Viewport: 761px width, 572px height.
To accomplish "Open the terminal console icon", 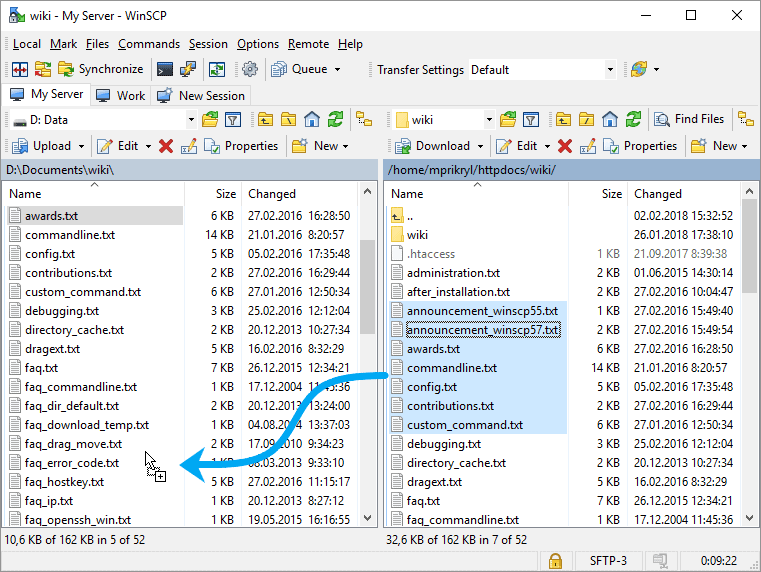I will coord(165,69).
